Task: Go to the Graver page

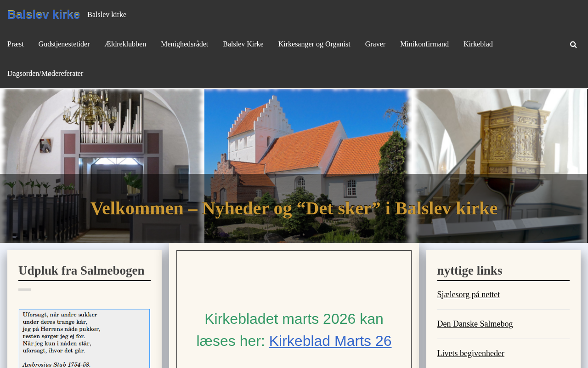Action: 375,44
